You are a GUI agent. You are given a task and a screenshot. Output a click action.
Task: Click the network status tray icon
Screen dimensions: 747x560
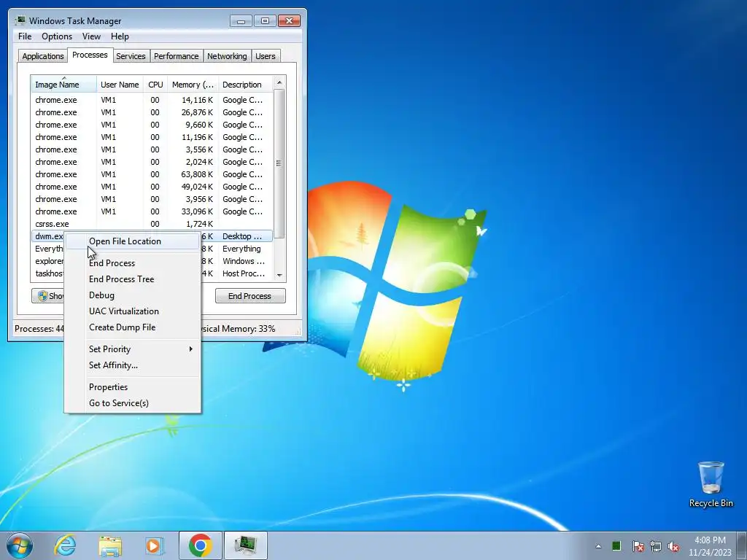pyautogui.click(x=656, y=546)
